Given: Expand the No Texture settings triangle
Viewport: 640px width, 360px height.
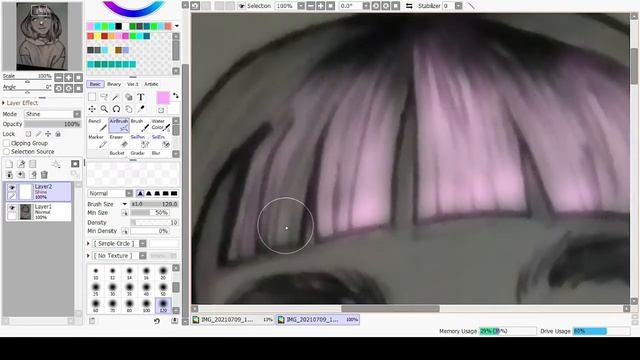Looking at the screenshot, I should tap(89, 256).
